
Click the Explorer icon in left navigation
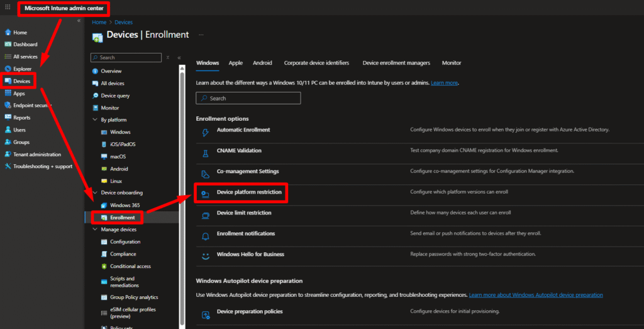coord(8,69)
